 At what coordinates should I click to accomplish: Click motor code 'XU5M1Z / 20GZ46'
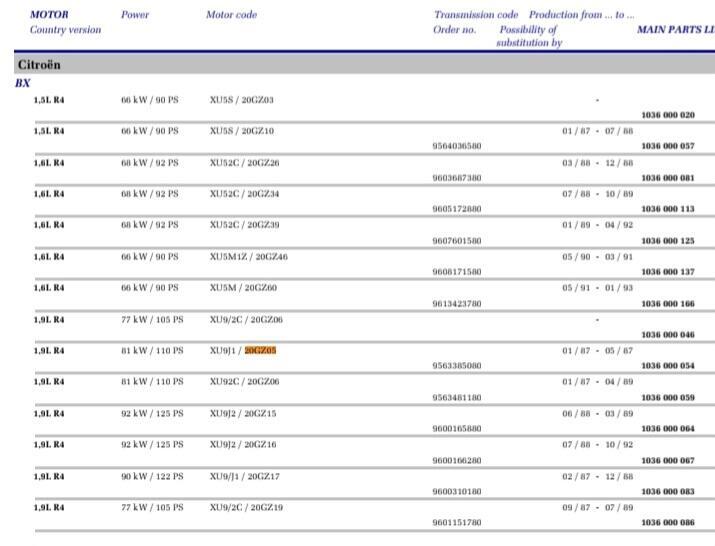pyautogui.click(x=249, y=257)
